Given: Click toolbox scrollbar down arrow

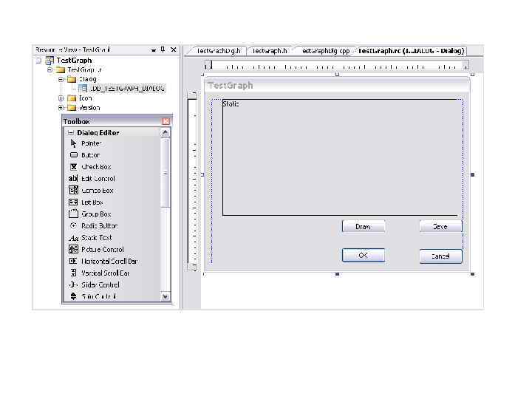Looking at the screenshot, I should [x=166, y=296].
